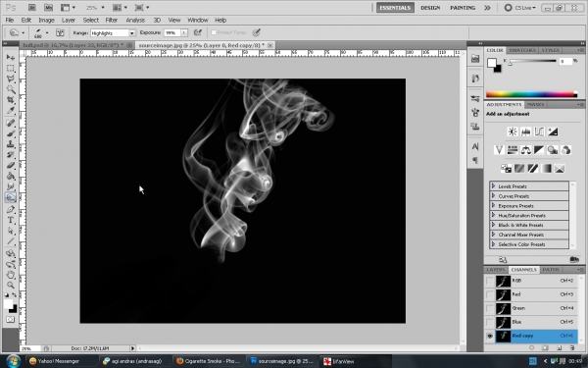Delete current channel trash icon

click(572, 348)
